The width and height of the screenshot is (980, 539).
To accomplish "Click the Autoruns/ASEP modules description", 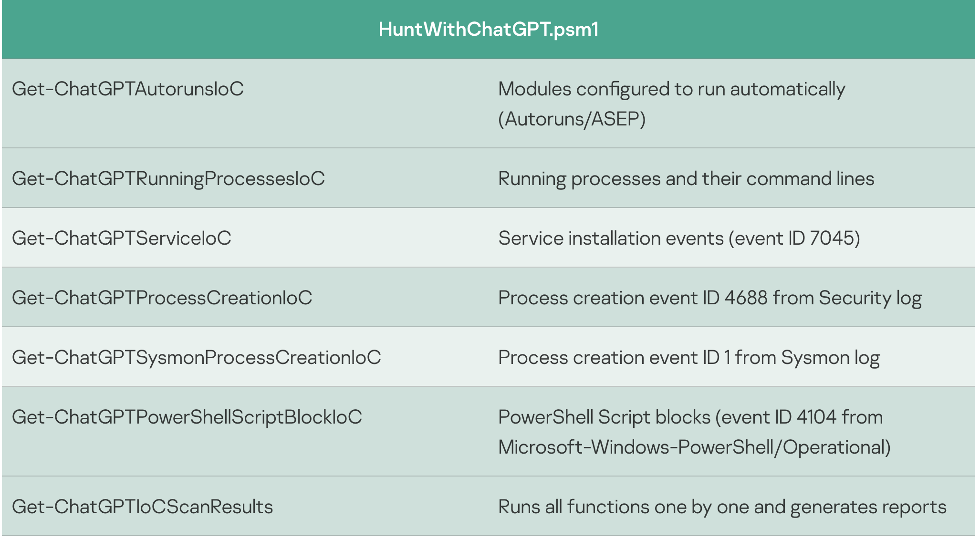I will pos(671,89).
